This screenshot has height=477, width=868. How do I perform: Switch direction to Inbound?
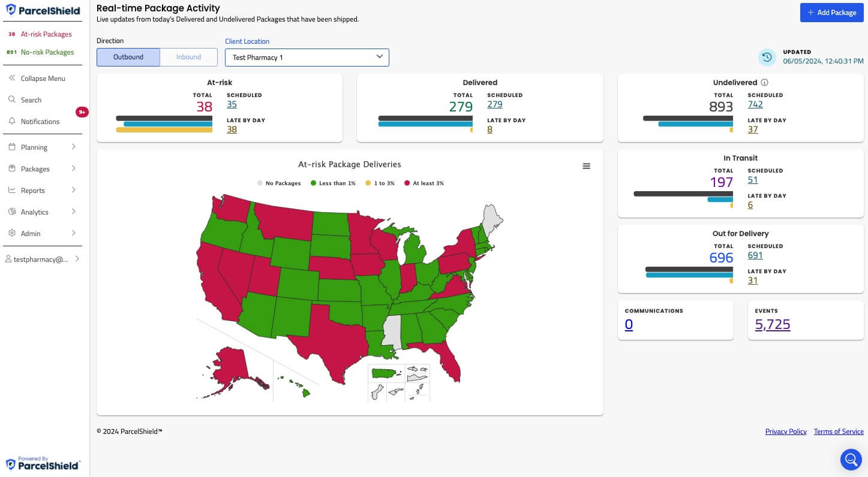coord(188,57)
